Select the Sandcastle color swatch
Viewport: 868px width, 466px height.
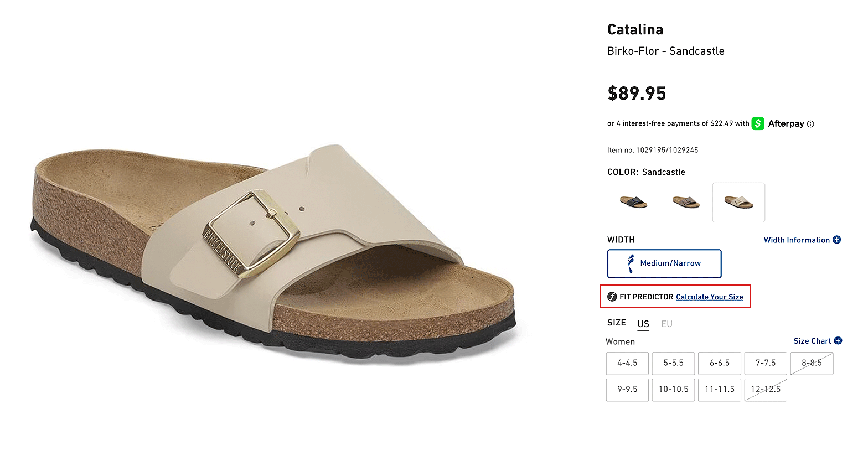click(738, 202)
